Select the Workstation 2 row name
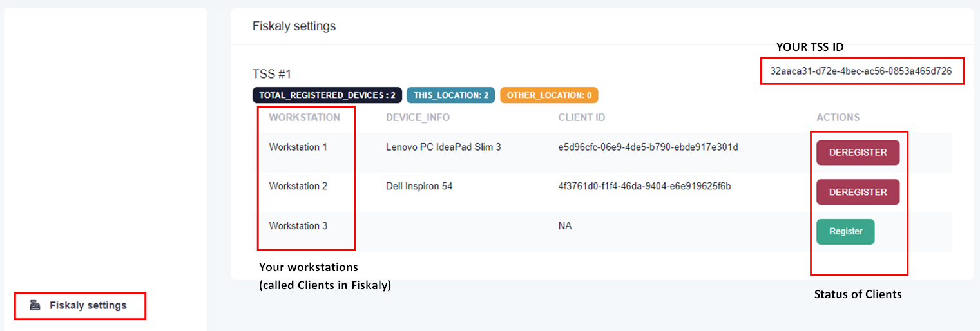Screen dimensions: 980x331 (298, 187)
